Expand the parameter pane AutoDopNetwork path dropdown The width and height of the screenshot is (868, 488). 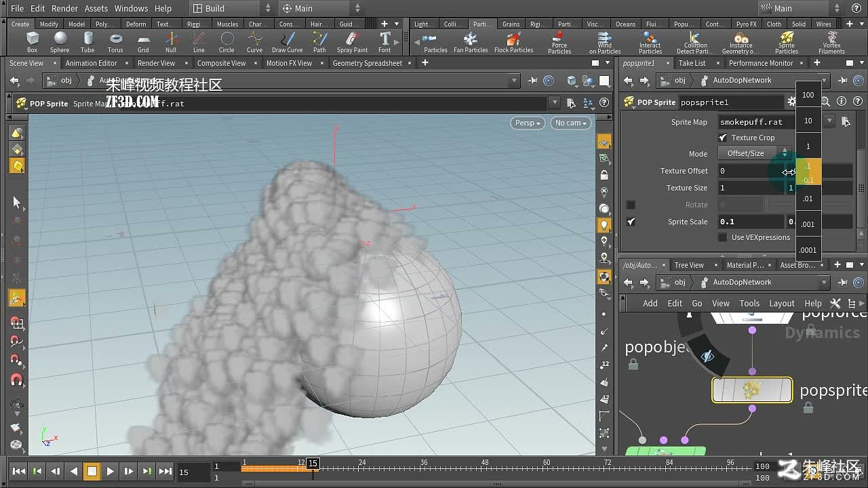pos(825,80)
